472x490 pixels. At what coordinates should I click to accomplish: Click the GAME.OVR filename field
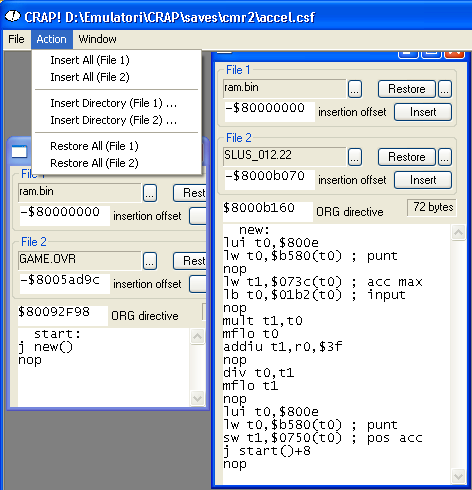[x=80, y=260]
